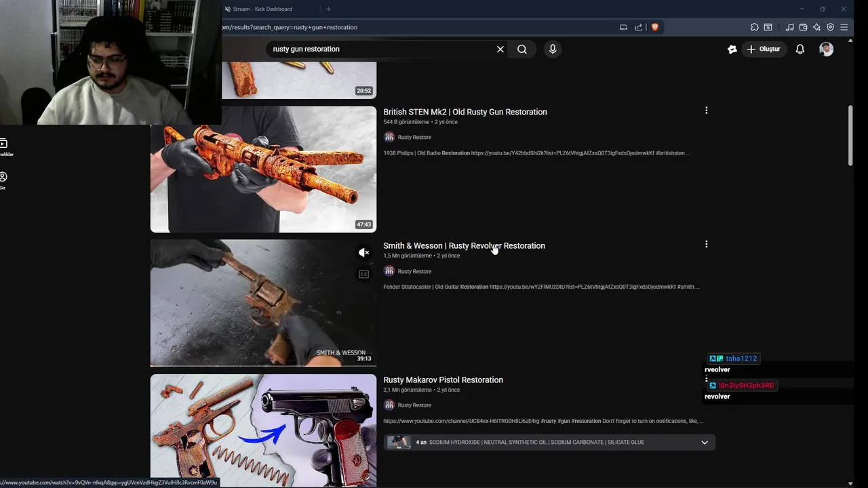Click Rusty Restore avatar under Smith & Wesson
The image size is (868, 488).
[x=389, y=271]
